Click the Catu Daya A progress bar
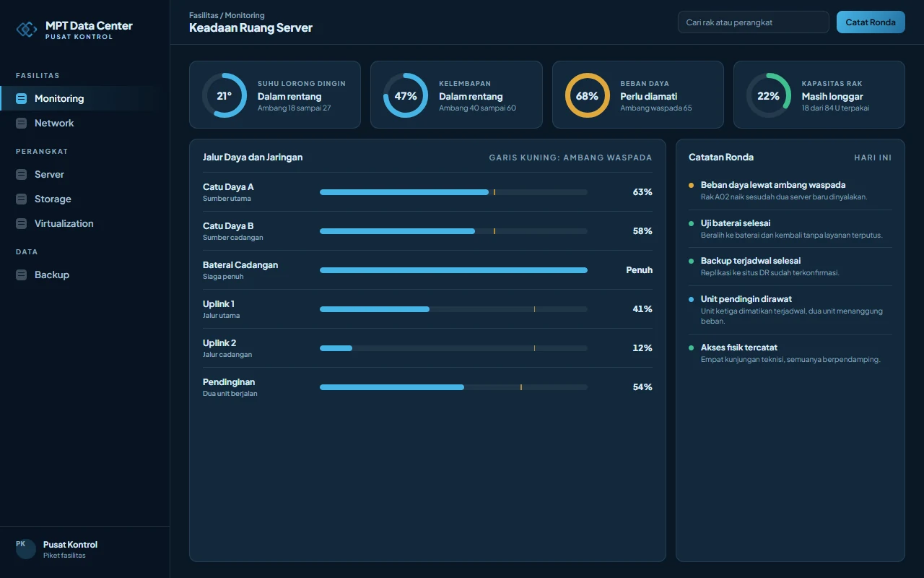The height and width of the screenshot is (578, 924). 453,192
